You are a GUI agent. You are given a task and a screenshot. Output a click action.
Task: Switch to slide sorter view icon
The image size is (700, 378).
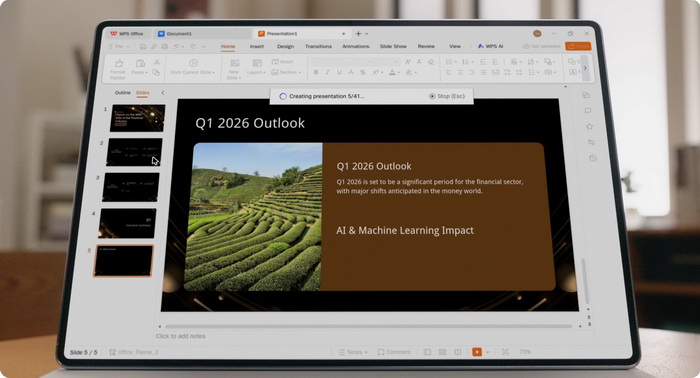click(x=442, y=352)
